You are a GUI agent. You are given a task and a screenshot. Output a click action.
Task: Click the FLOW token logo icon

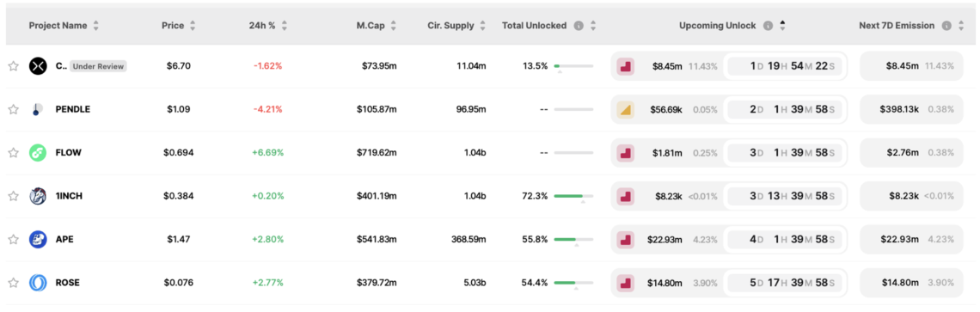tap(38, 152)
